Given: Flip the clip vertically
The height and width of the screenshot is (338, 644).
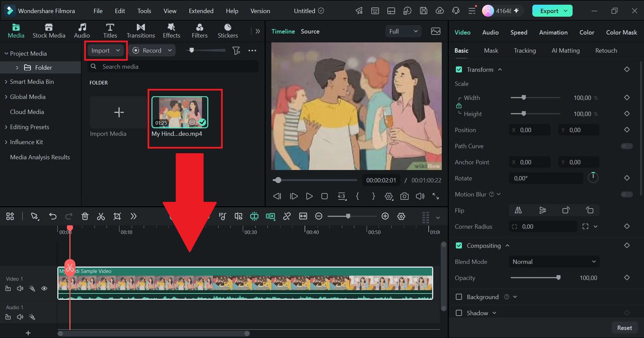Looking at the screenshot, I should (542, 210).
